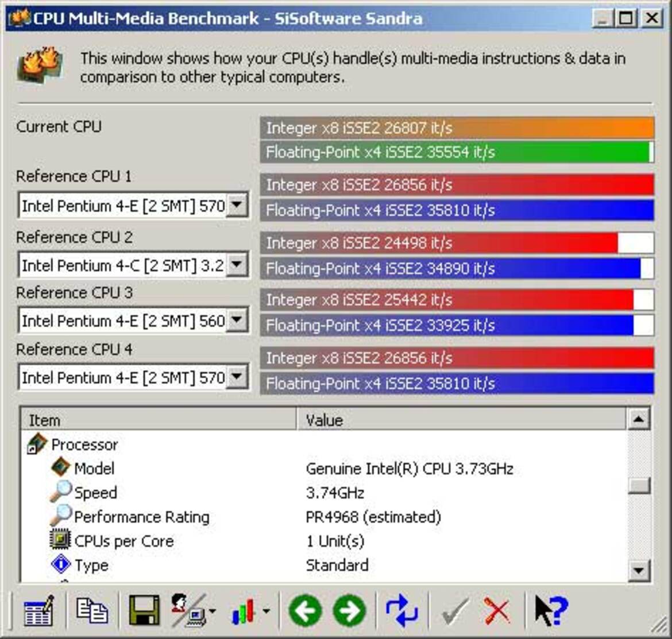Open the Reference CPU 1 dropdown
The width and height of the screenshot is (672, 639).
click(237, 205)
